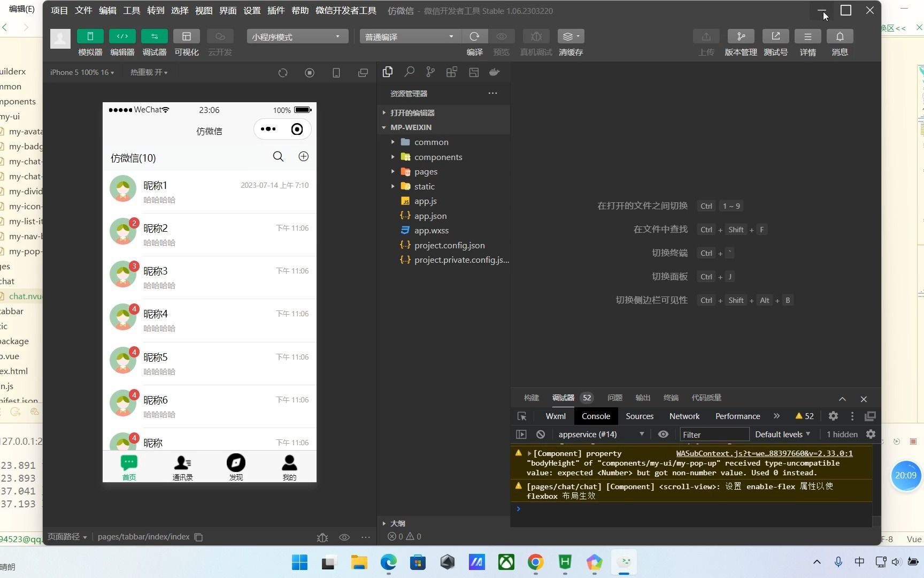The image size is (924, 578).
Task: Switch to the 问题 (problems) panel tab
Action: (x=615, y=398)
